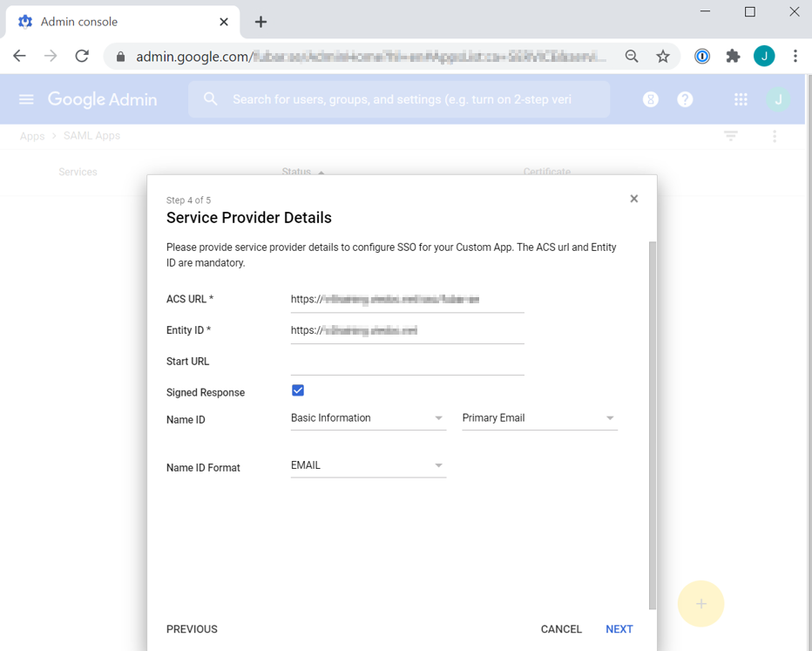Bookmark this page with the star icon
This screenshot has width=812, height=651.
point(663,56)
